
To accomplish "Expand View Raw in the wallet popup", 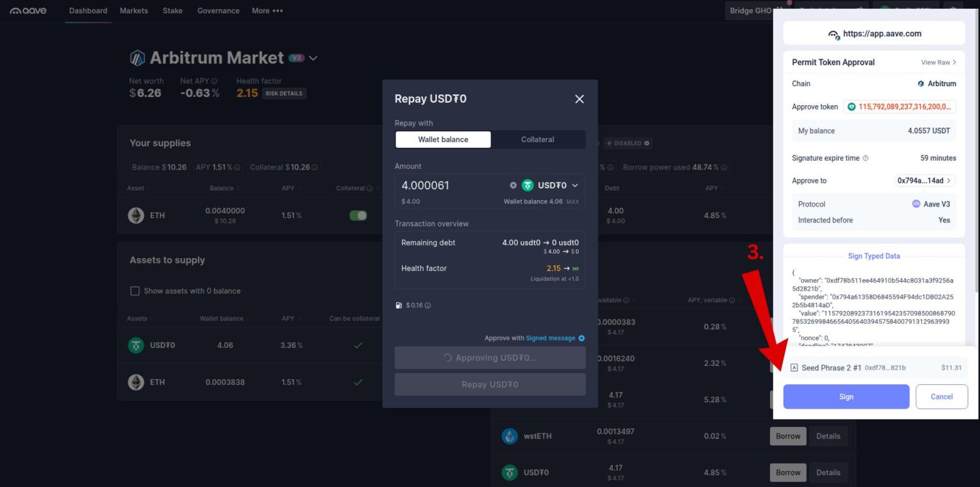I will 939,62.
